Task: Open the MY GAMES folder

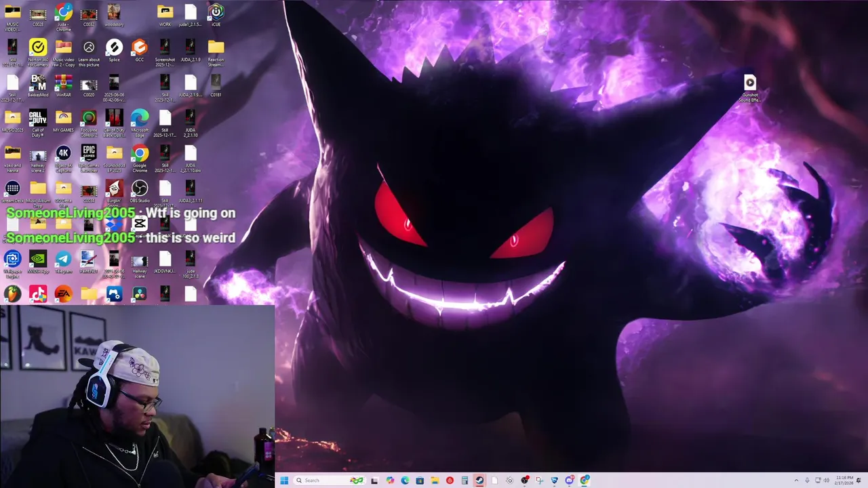Action: pyautogui.click(x=63, y=121)
